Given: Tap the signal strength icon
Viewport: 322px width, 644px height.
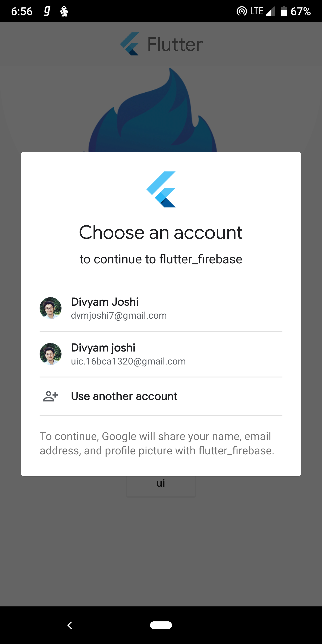Looking at the screenshot, I should 270,11.
